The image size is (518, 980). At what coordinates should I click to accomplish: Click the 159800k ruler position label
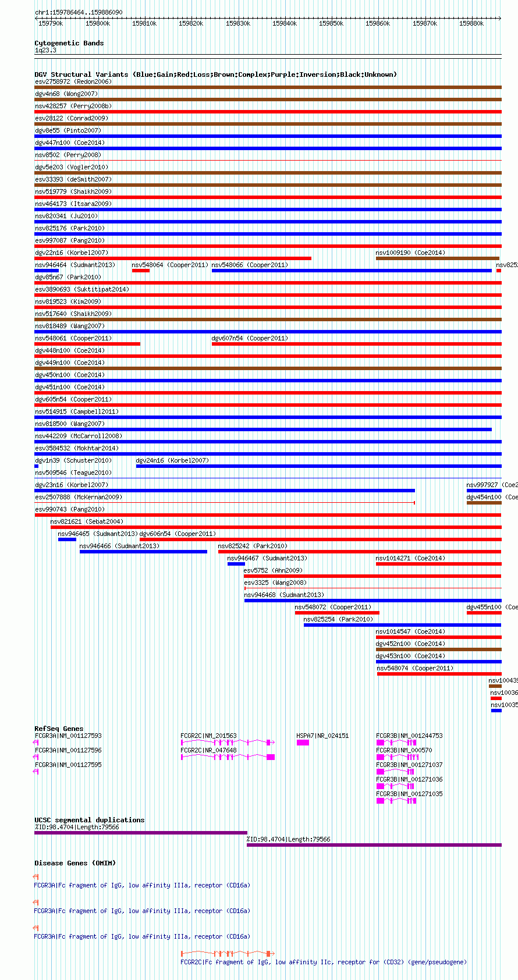(x=98, y=23)
